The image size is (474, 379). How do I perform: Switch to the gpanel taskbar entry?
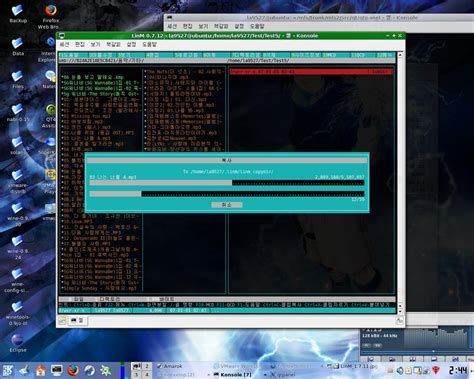[283, 375]
